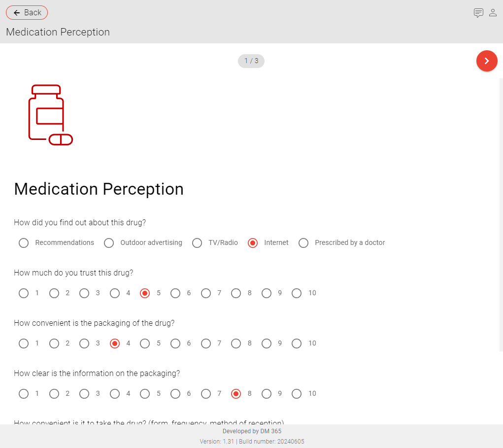
Task: Go to next survey page arrow
Action: (487, 61)
